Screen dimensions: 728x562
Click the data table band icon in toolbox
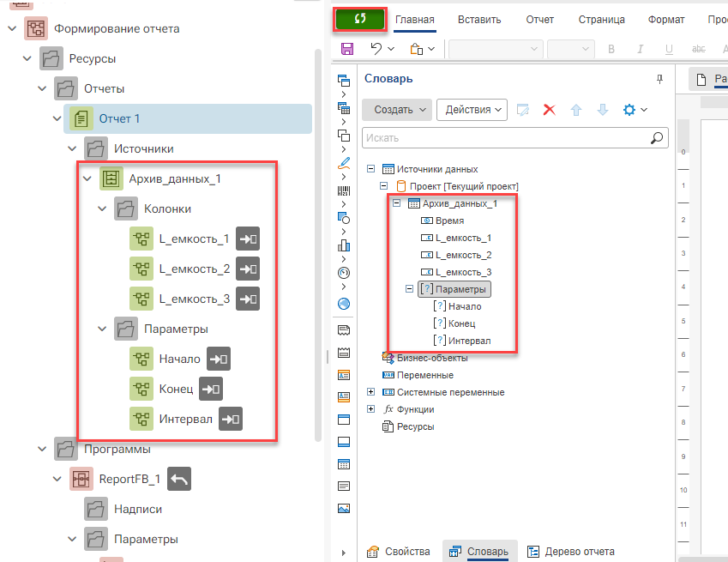click(x=344, y=464)
